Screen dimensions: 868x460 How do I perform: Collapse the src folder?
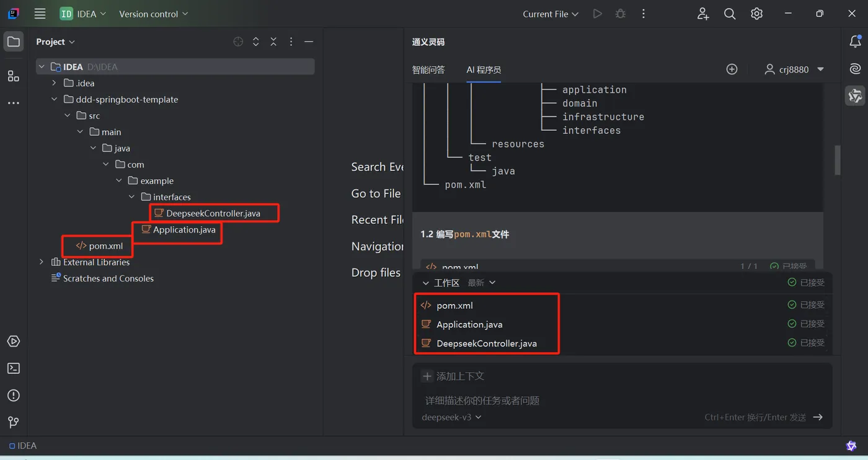pyautogui.click(x=68, y=116)
